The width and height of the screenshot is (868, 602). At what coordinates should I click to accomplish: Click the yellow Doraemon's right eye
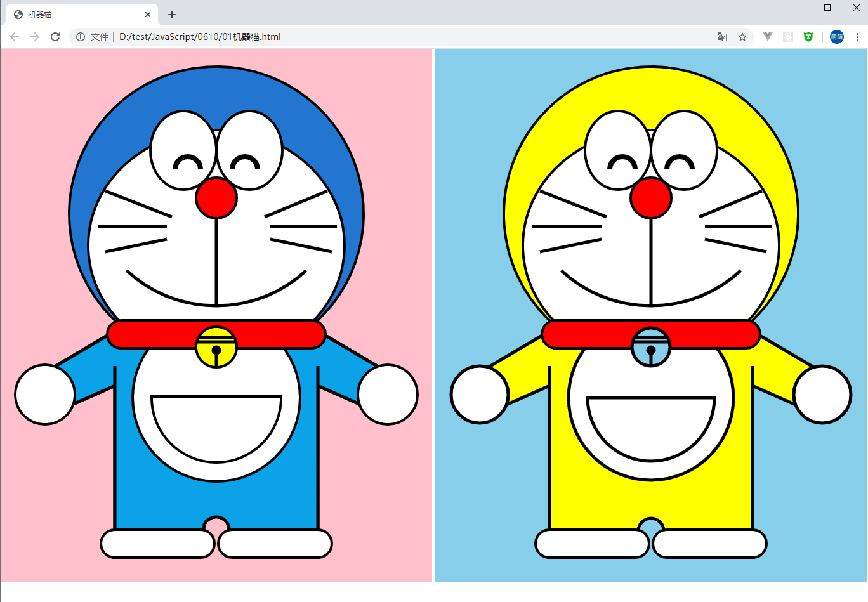coord(684,150)
